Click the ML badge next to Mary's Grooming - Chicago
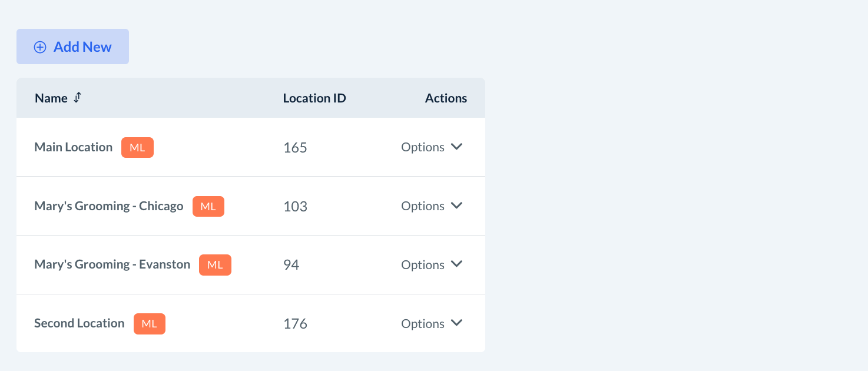 [x=208, y=206]
